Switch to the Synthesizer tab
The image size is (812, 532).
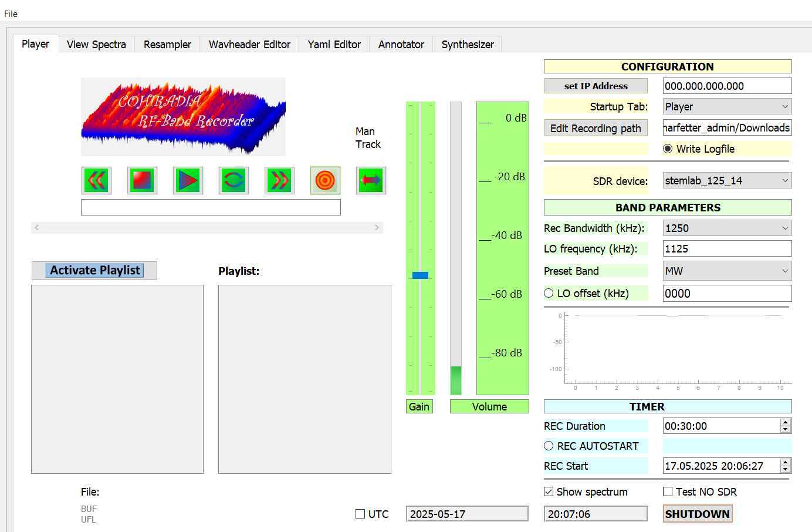tap(468, 45)
